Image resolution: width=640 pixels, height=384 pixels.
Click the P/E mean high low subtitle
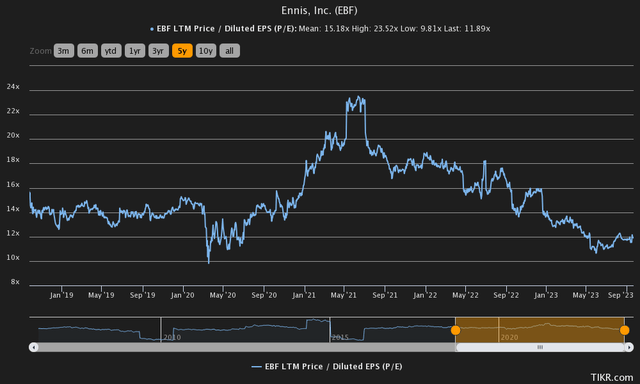320,29
